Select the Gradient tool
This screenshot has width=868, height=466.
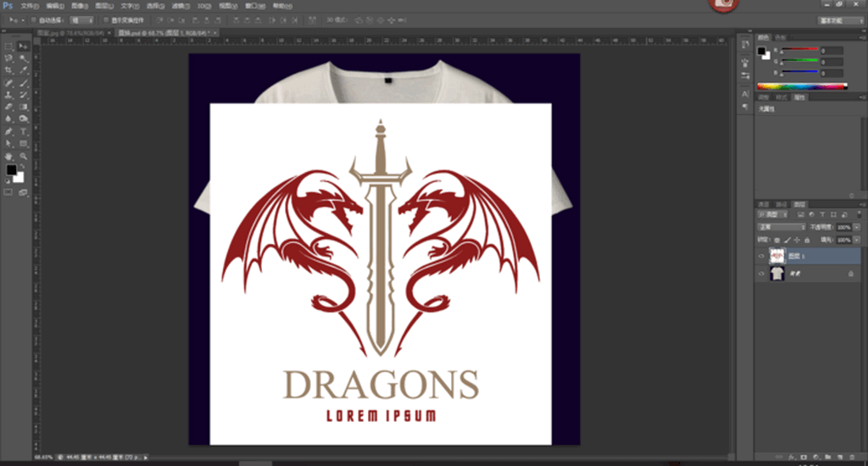[x=23, y=107]
